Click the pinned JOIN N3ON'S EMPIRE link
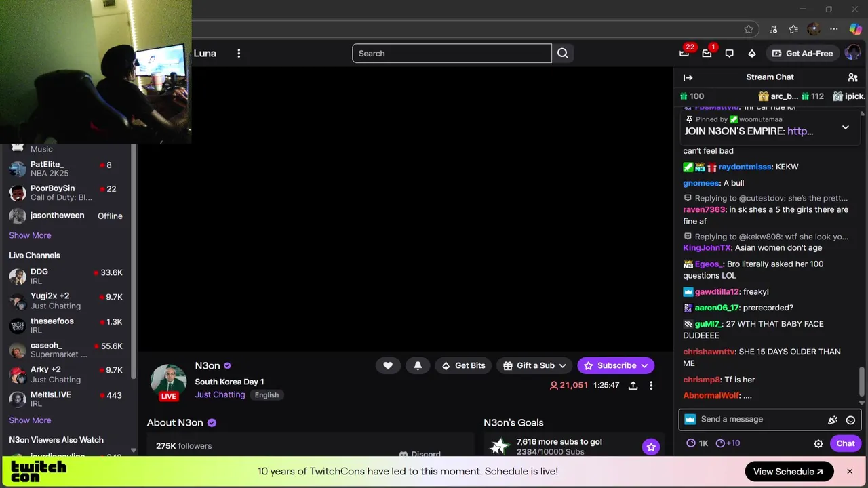The width and height of the screenshot is (868, 488). pyautogui.click(x=800, y=131)
